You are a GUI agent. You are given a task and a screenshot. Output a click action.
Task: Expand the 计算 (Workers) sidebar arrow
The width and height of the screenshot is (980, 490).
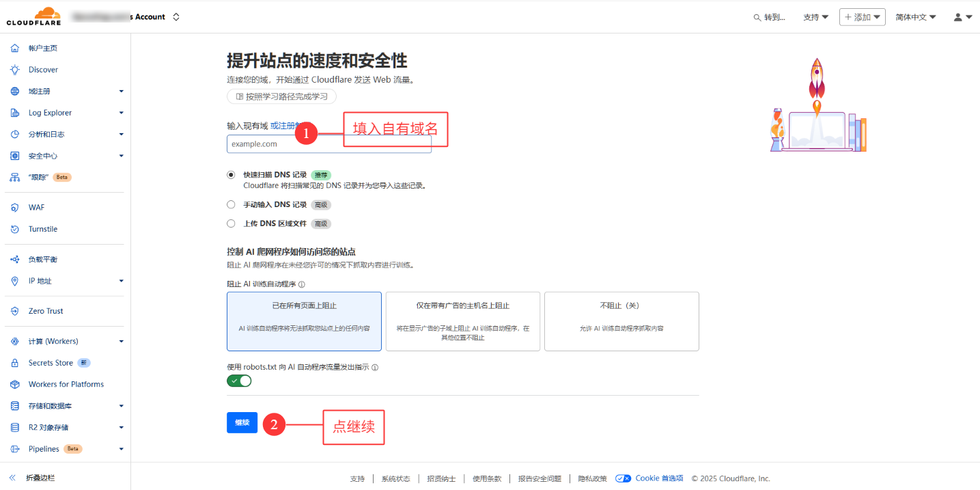(121, 341)
